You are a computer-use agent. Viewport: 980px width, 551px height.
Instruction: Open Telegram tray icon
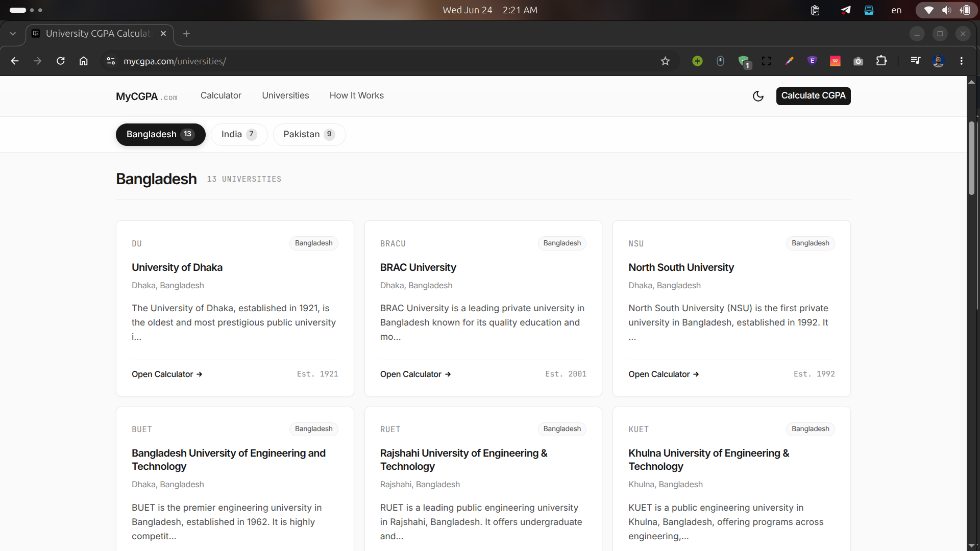pyautogui.click(x=846, y=10)
